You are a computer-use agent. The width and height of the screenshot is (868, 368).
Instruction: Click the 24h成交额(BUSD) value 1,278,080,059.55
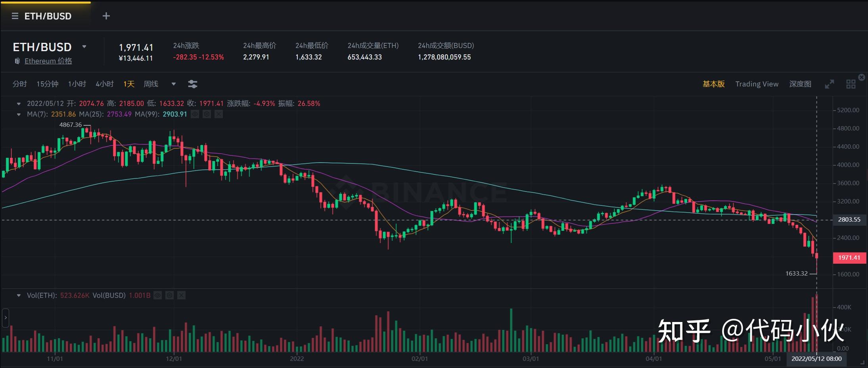point(445,57)
